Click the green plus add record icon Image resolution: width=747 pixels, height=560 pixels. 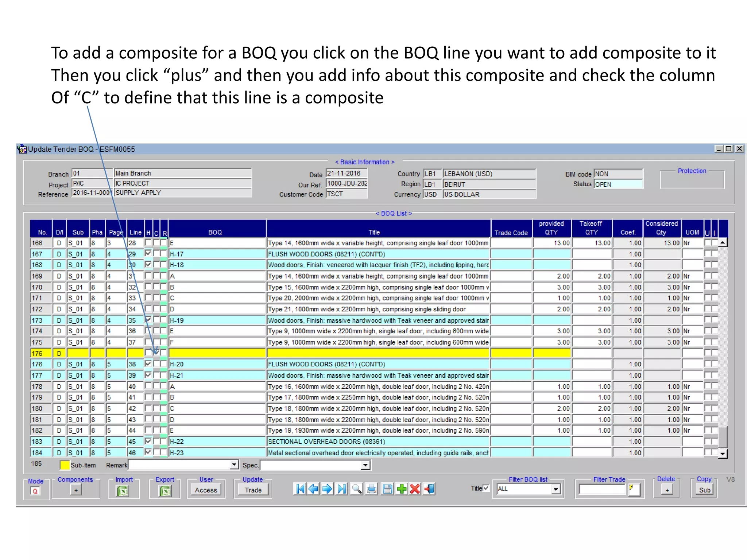[401, 489]
